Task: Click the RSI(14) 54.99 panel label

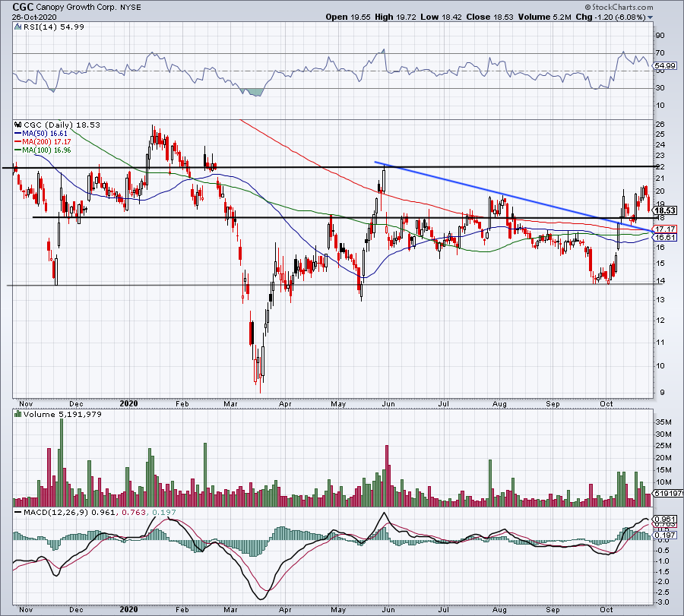Action: click(54, 27)
